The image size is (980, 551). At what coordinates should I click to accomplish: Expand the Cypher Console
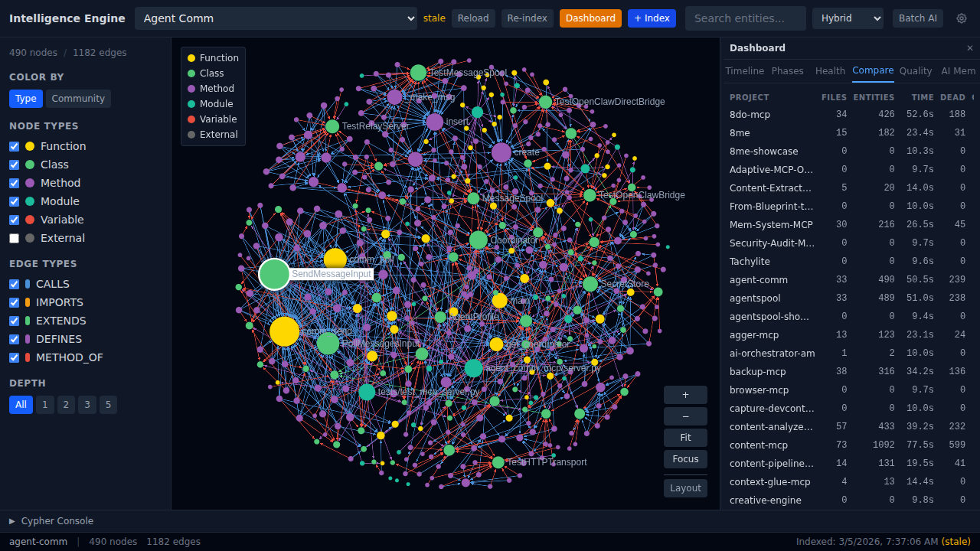click(x=51, y=521)
